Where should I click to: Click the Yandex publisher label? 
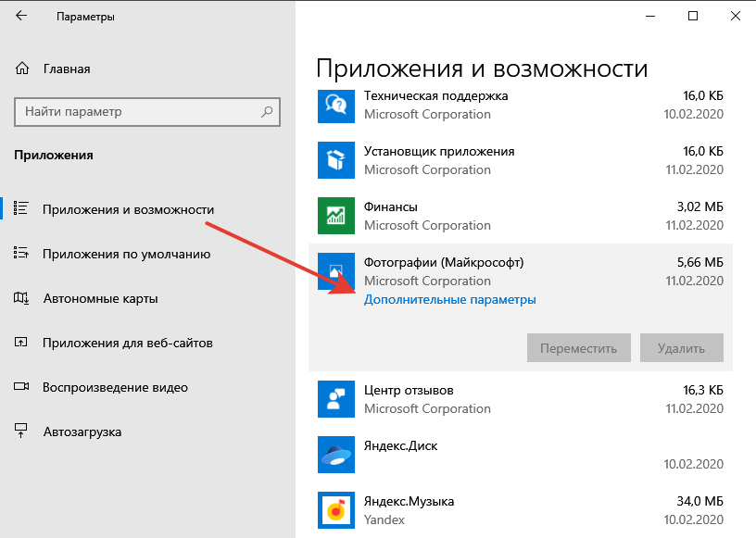click(384, 519)
